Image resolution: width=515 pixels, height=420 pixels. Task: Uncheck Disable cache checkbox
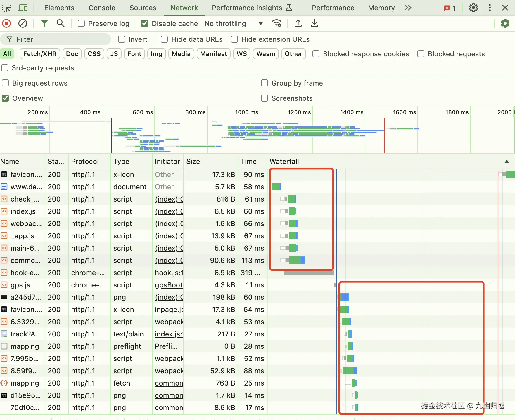coord(145,24)
